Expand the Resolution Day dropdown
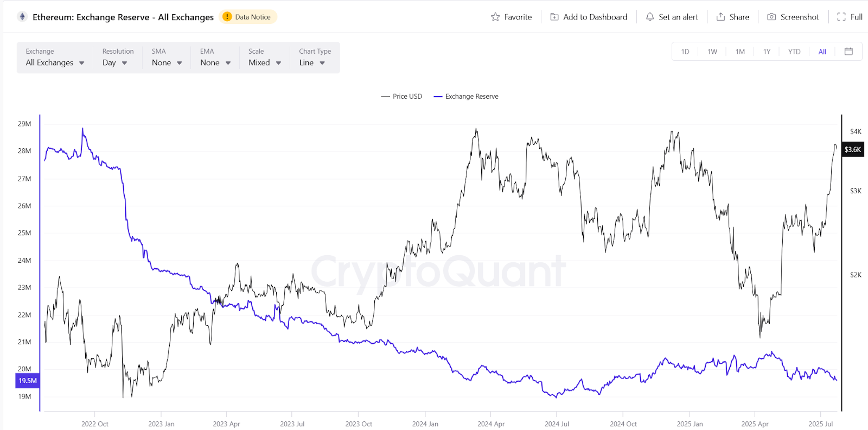This screenshot has width=868, height=430. pos(114,63)
